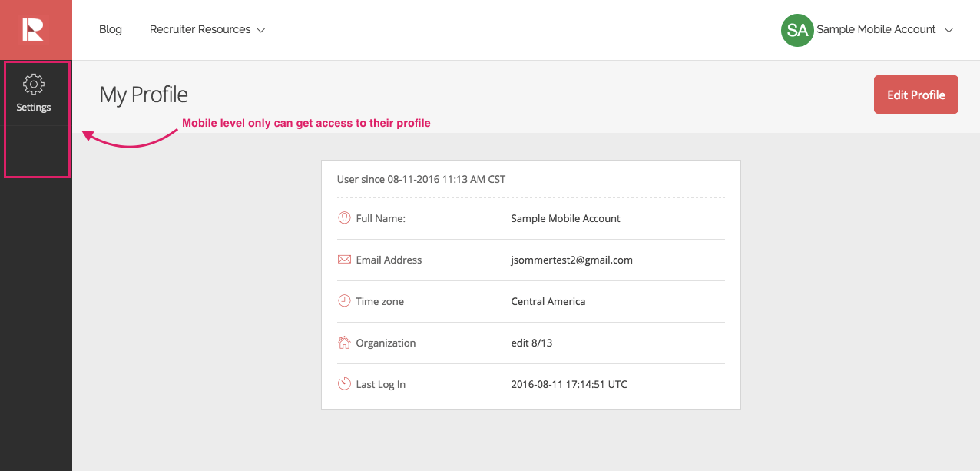The height and width of the screenshot is (471, 980).
Task: Expand the chevron next to Sample Mobile Account
Action: (949, 31)
